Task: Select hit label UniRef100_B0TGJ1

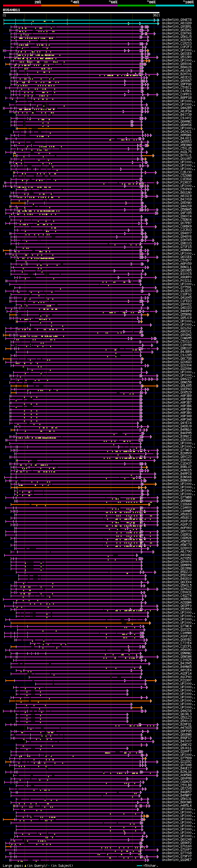Action: tap(177, 155)
